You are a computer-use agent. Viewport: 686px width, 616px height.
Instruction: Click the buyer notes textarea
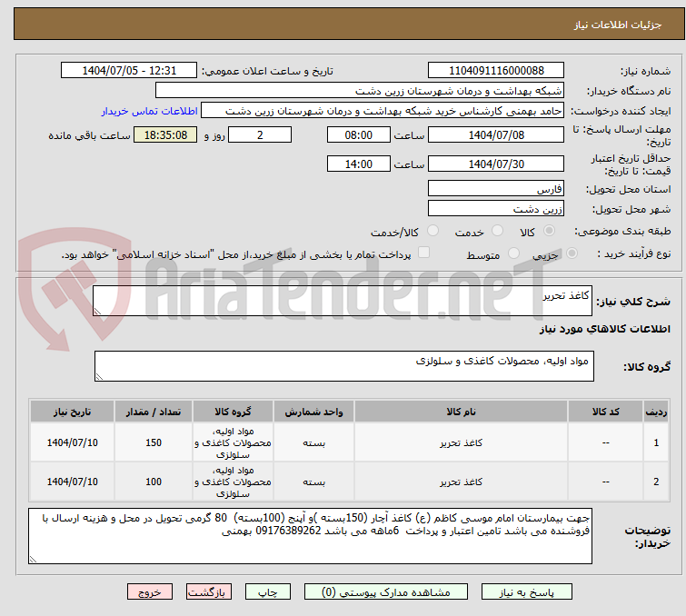[310, 536]
